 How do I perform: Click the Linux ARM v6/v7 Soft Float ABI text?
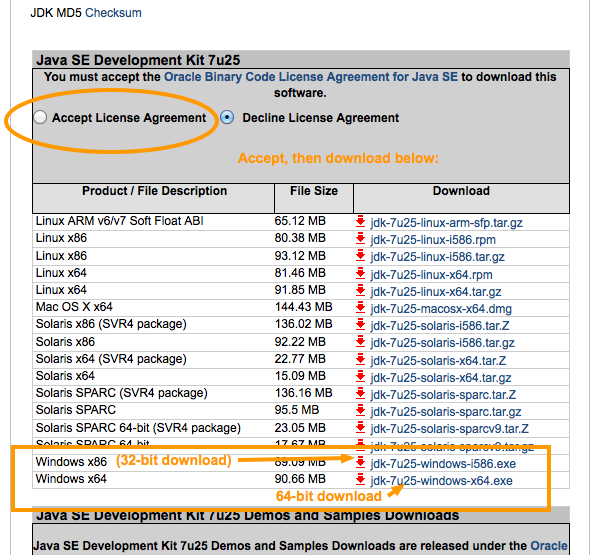click(x=120, y=221)
